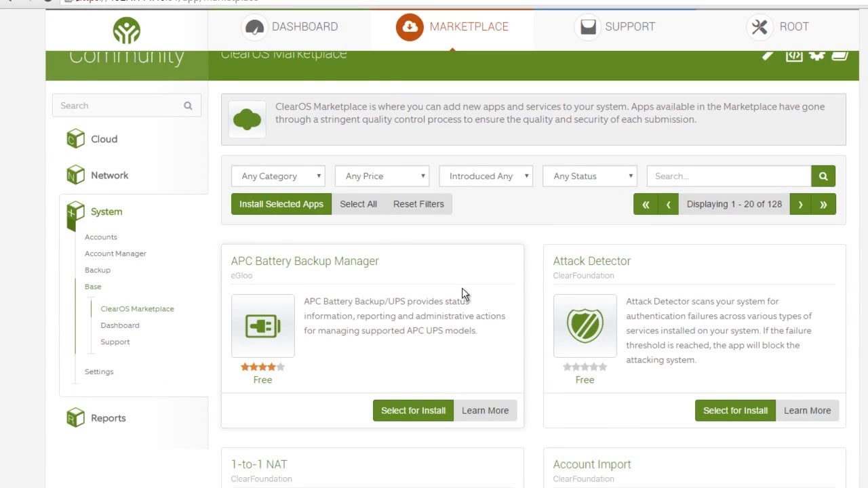Go to the next page of apps

tap(800, 204)
